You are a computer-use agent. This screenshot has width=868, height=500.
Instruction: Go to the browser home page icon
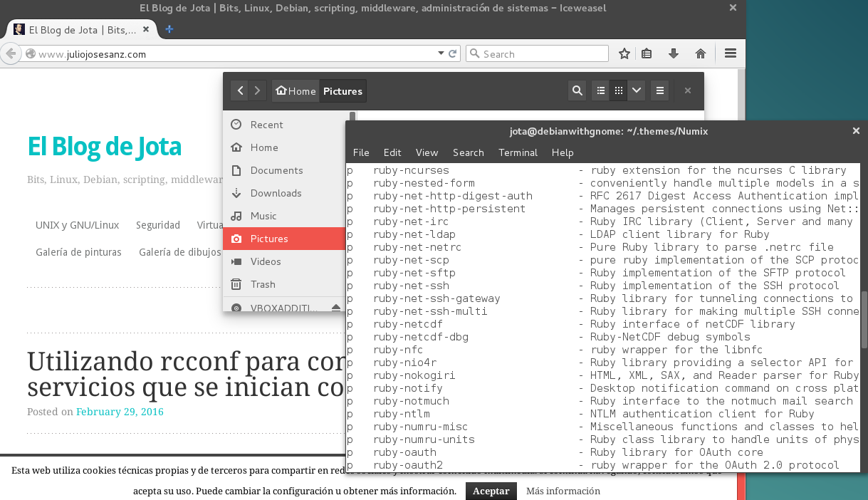point(700,53)
